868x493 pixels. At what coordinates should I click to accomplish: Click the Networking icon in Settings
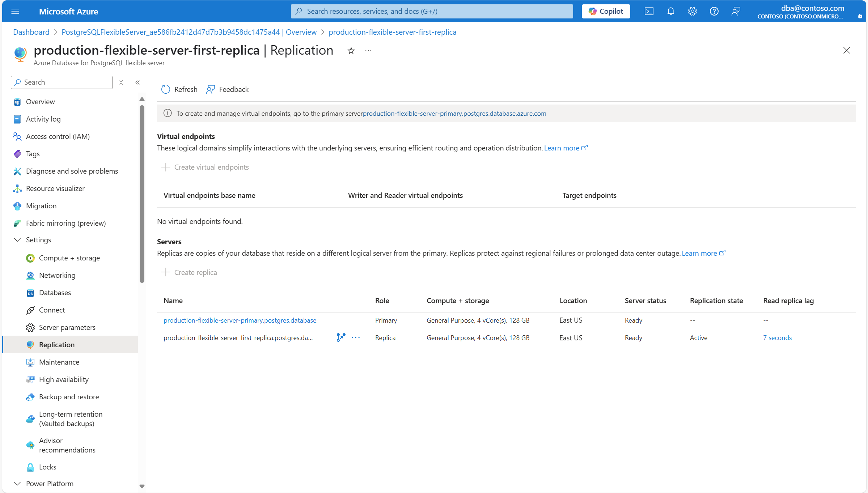tap(30, 275)
